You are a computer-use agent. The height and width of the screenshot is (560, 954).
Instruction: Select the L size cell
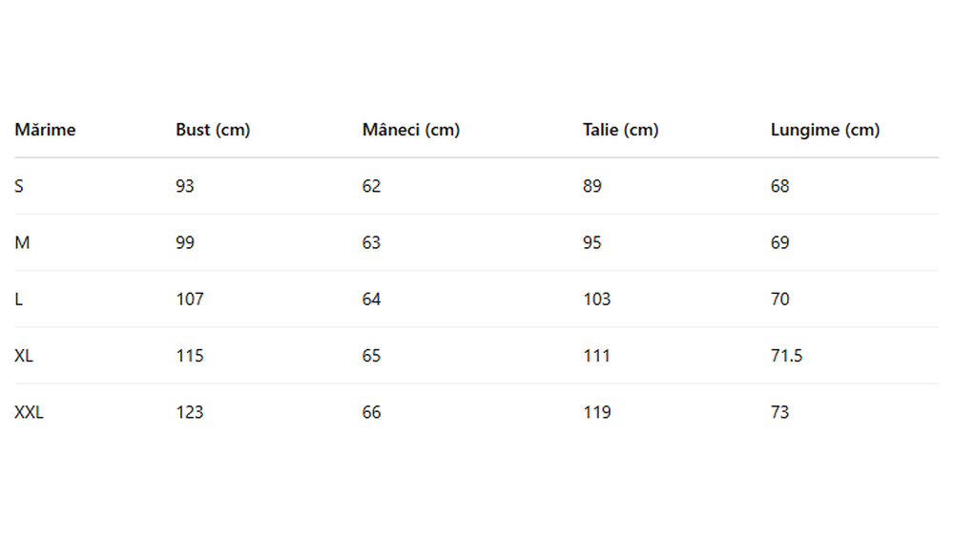[x=19, y=300]
